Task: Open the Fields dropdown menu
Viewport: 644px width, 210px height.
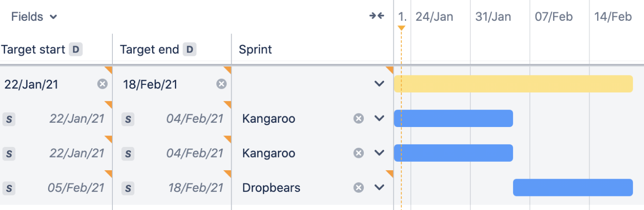Action: [34, 17]
